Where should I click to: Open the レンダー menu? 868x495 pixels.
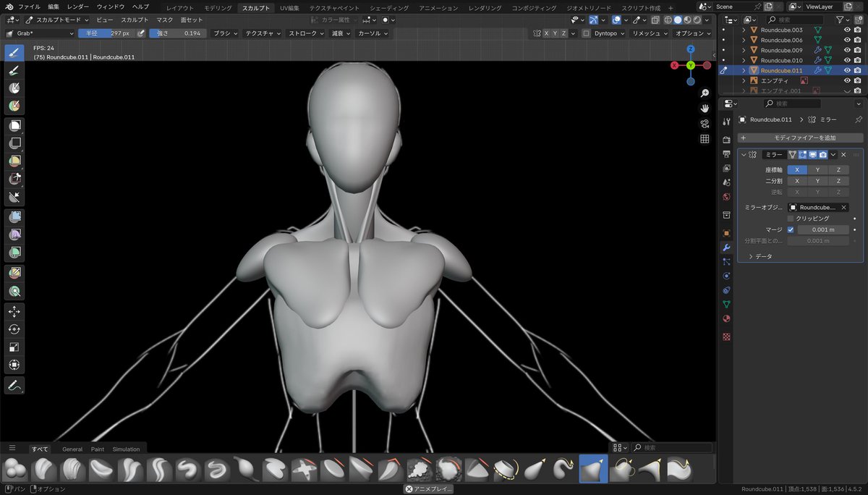pos(77,7)
